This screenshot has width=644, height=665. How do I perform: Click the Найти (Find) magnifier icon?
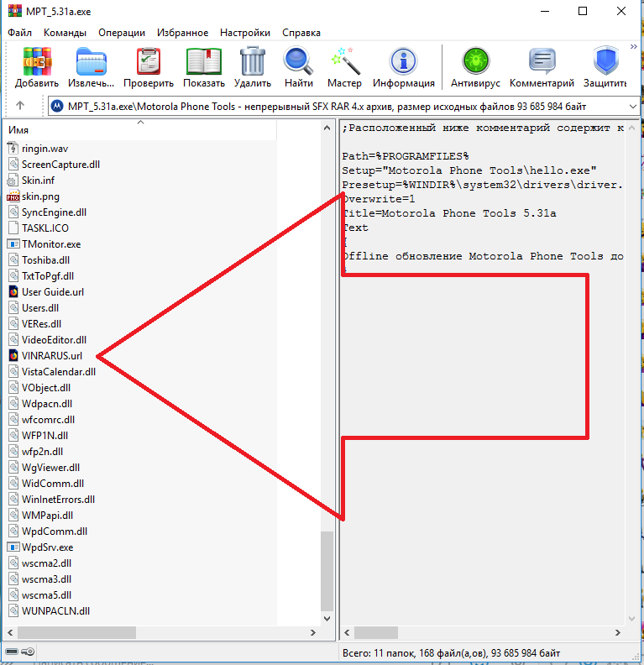(x=298, y=62)
